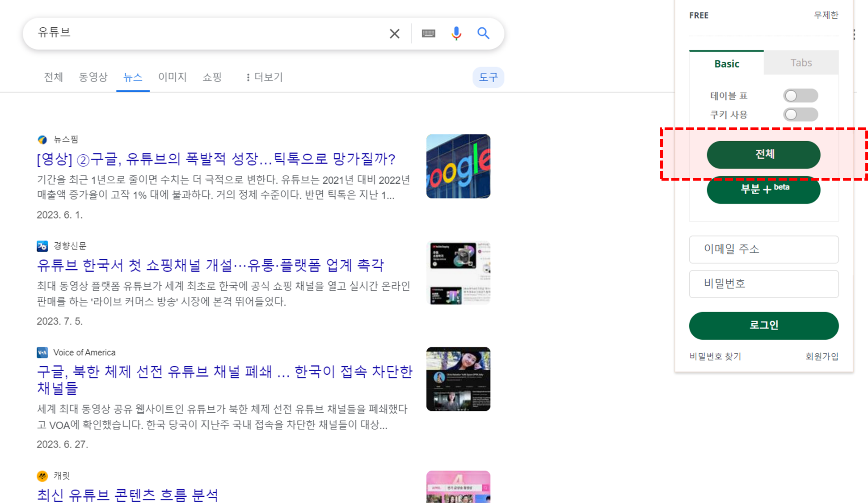Image resolution: width=868 pixels, height=503 pixels.
Task: Select the 뉴스 search tab
Action: click(x=133, y=77)
